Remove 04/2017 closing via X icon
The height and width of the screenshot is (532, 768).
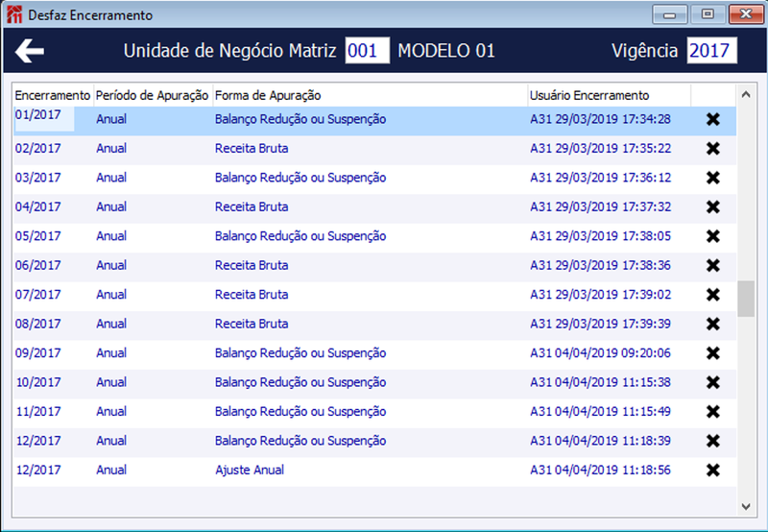tap(713, 206)
